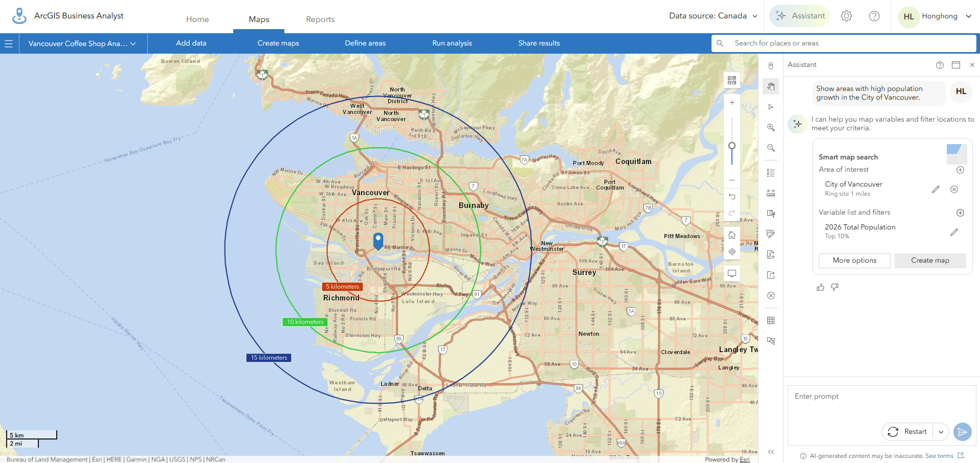980x463 pixels.
Task: Activate the zoom out magnifier tool
Action: pos(771,148)
